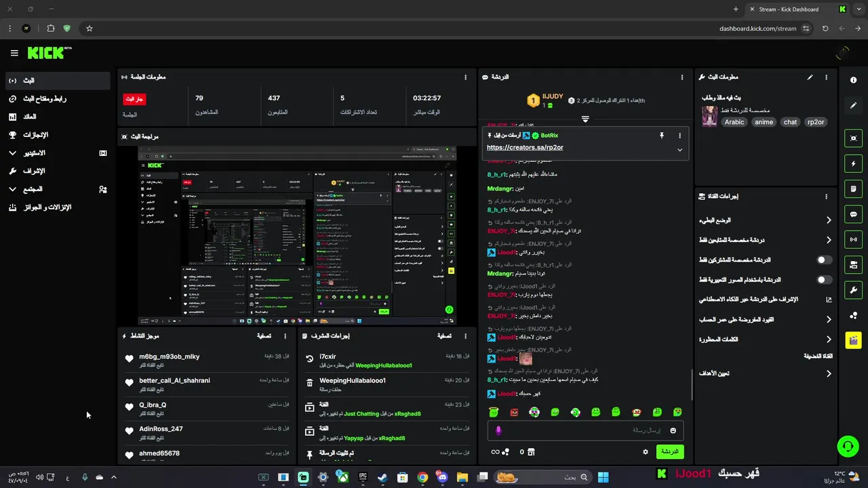Click the camera channel icon in the right rail

853,264
